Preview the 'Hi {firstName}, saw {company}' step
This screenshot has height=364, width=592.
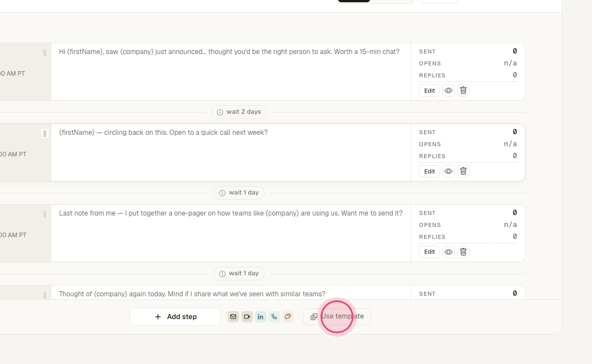(449, 90)
